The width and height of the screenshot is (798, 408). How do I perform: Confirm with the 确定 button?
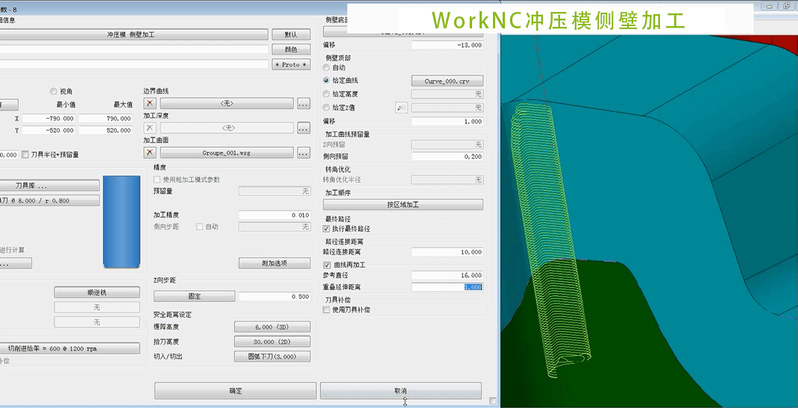tap(235, 391)
